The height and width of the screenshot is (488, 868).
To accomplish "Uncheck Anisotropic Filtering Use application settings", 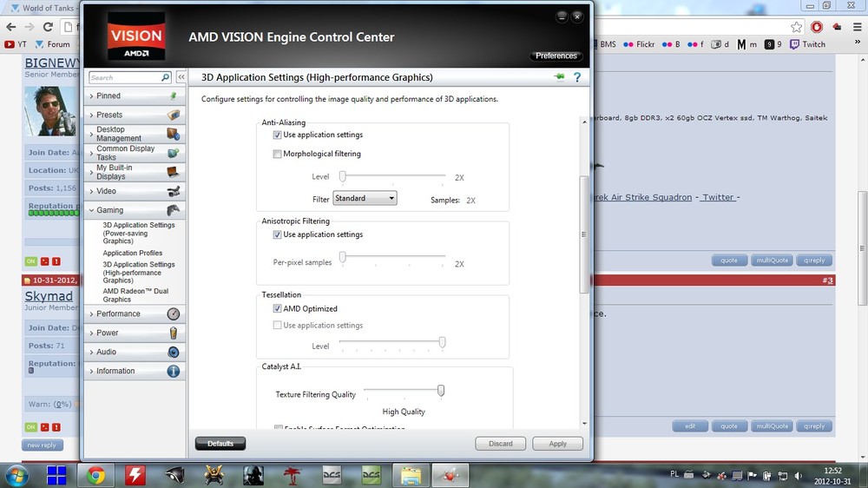I will (277, 234).
